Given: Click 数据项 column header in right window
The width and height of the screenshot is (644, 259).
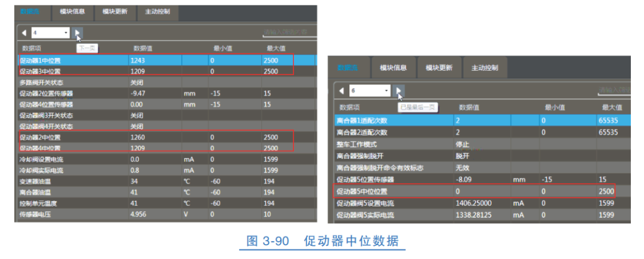Looking at the screenshot, I should point(349,107).
